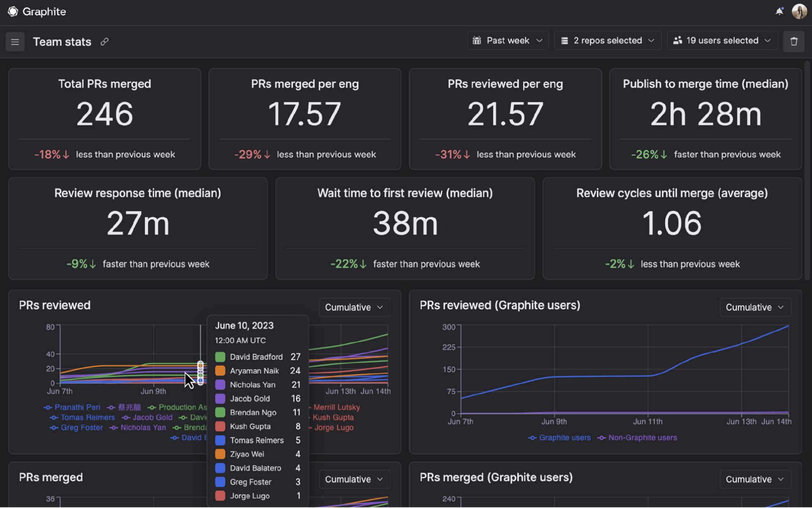Click the Graphite logo icon
The image size is (812, 508).
click(x=12, y=11)
